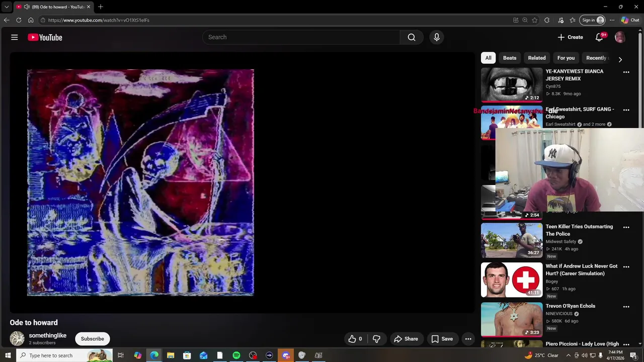The height and width of the screenshot is (362, 644).
Task: Select the Recently uploaded chip
Action: 597,58
